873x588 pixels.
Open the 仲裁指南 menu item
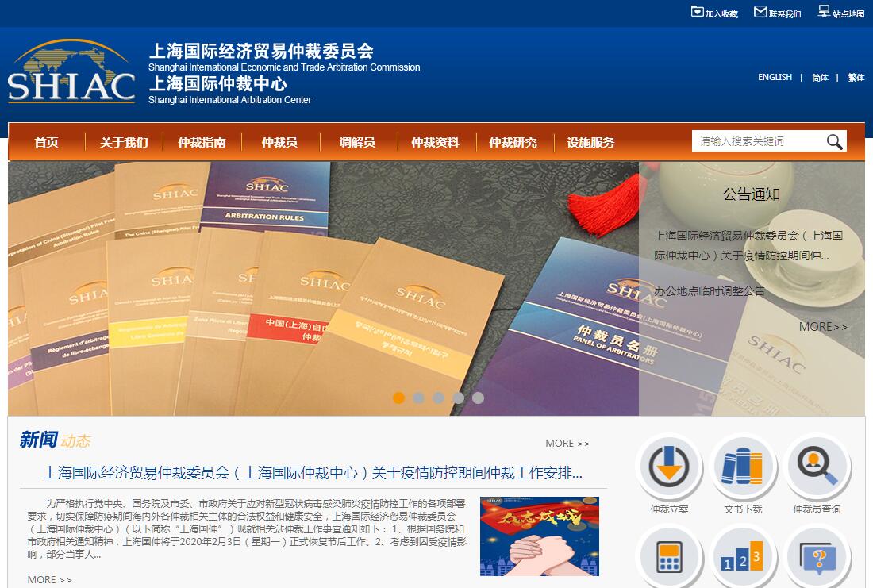[202, 143]
